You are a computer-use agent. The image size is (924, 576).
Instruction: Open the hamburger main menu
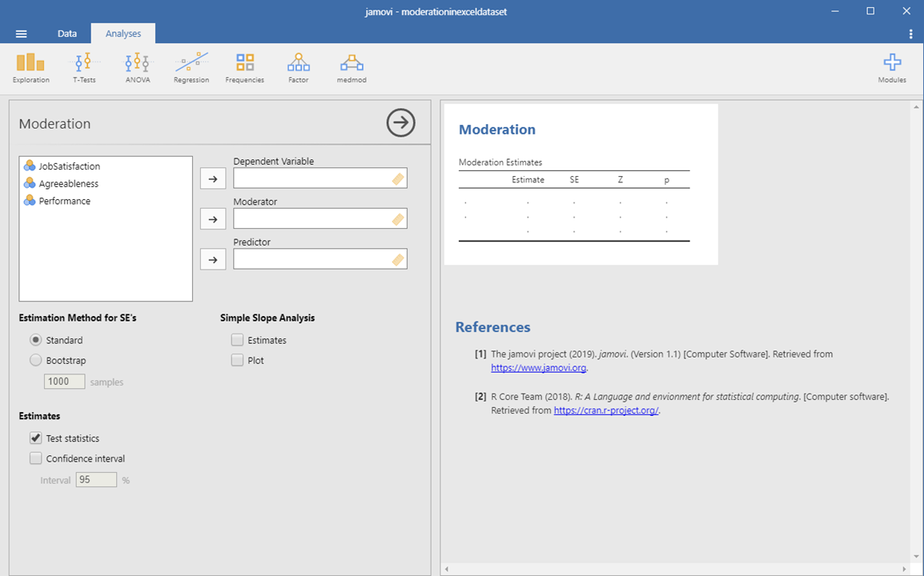click(22, 34)
